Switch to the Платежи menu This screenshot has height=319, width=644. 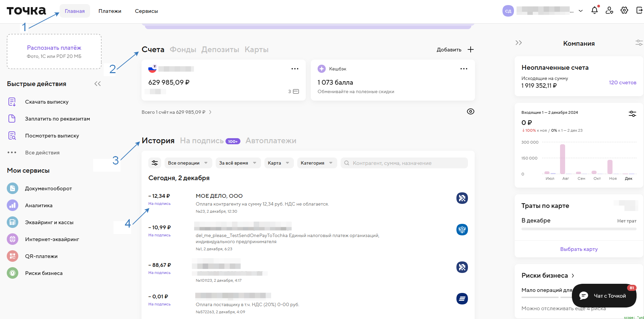tap(110, 11)
